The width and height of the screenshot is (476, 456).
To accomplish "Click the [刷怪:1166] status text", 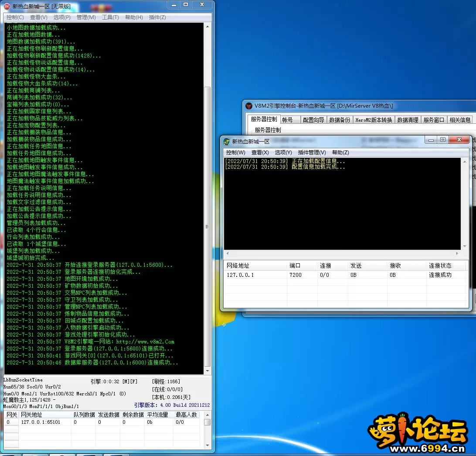I will (166, 381).
